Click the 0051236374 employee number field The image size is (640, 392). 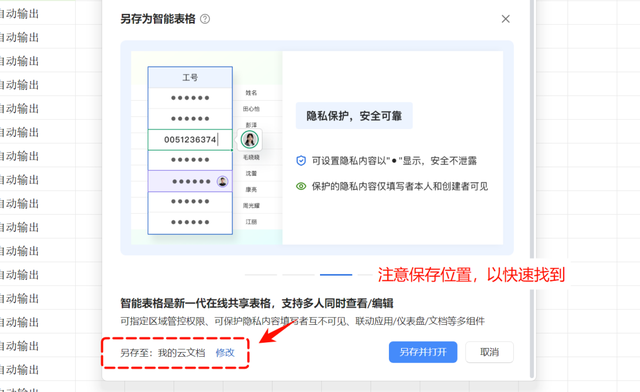(190, 140)
